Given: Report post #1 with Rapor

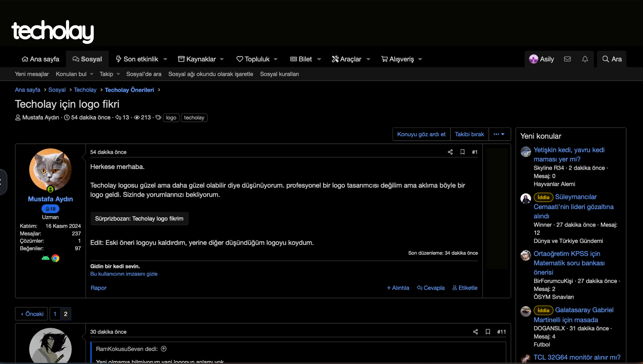Looking at the screenshot, I should (98, 288).
